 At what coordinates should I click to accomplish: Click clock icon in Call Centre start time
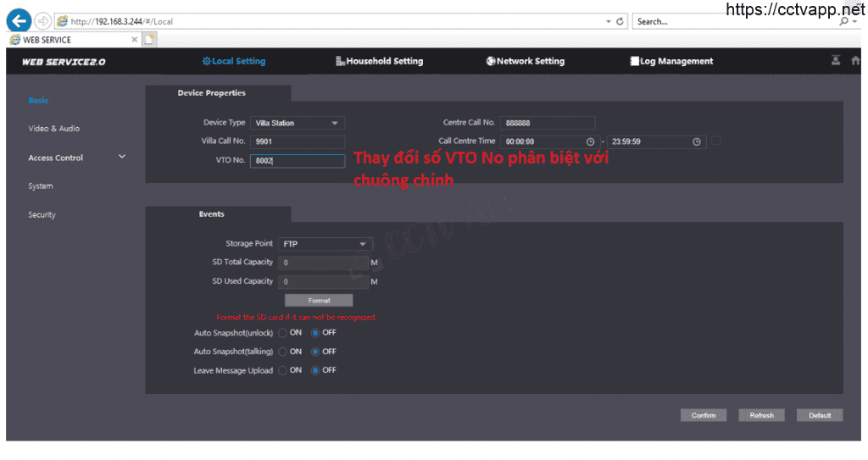pos(590,141)
